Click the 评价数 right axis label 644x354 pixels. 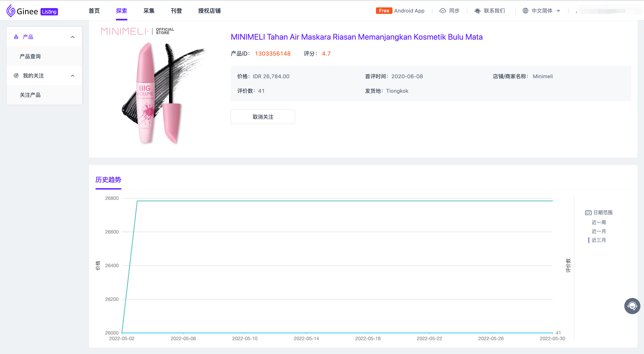[x=568, y=265]
